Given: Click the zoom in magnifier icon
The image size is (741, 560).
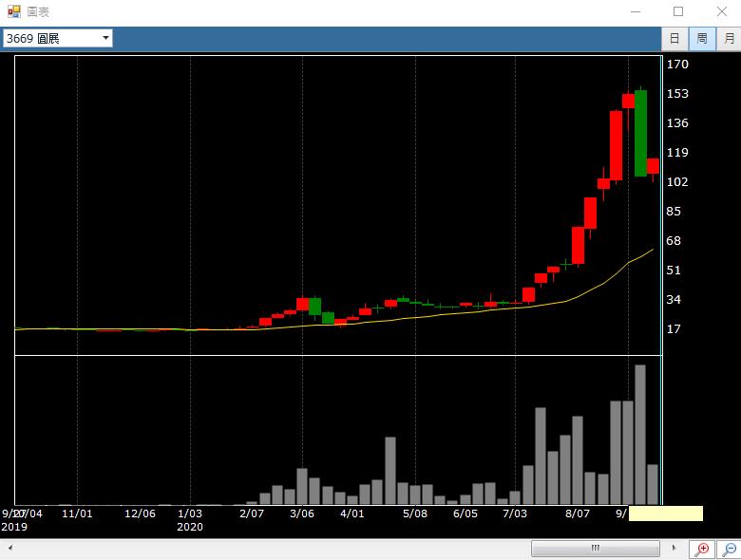Looking at the screenshot, I should tap(701, 549).
